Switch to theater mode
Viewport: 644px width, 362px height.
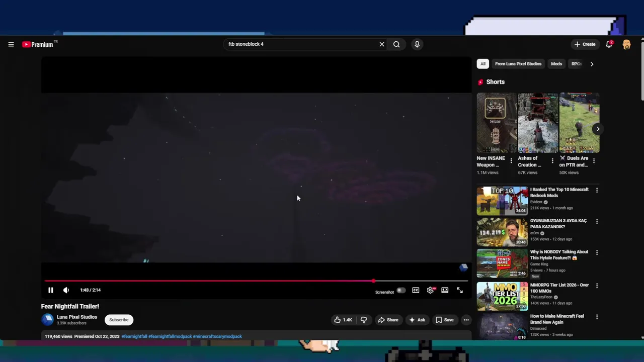click(445, 290)
